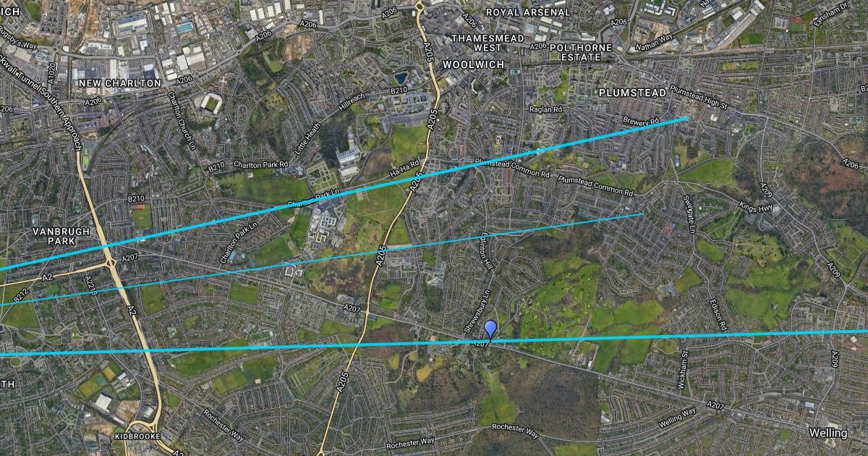Click the POLTHORNE ESTATE label
Image resolution: width=868 pixels, height=456 pixels.
tap(576, 51)
